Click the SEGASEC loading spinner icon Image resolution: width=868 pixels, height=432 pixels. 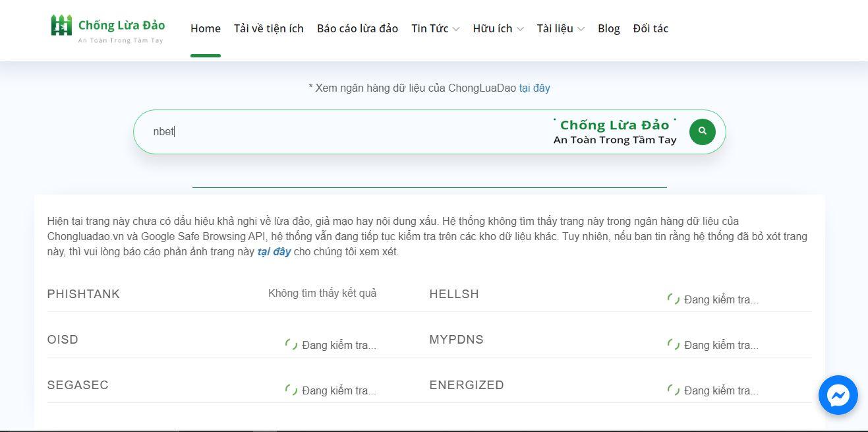click(x=291, y=390)
